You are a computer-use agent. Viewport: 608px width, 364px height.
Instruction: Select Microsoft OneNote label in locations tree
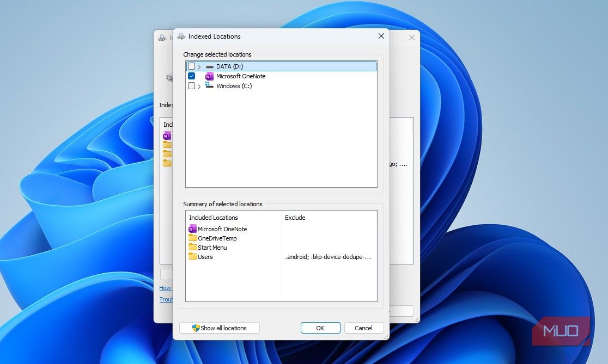click(241, 76)
